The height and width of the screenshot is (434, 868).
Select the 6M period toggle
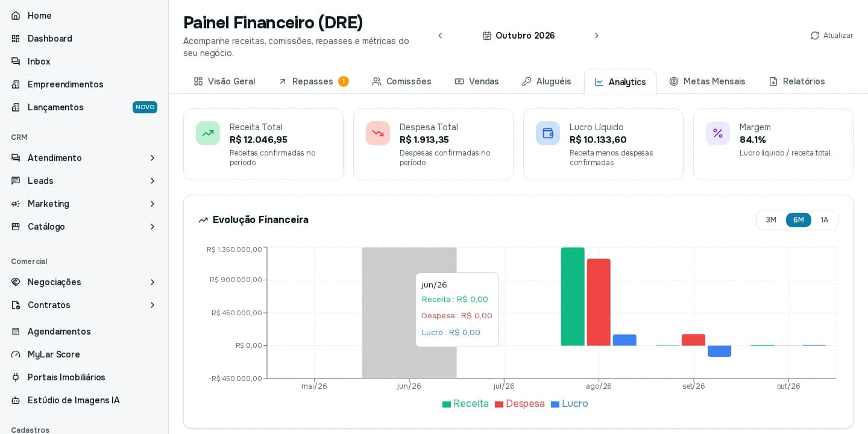point(799,220)
